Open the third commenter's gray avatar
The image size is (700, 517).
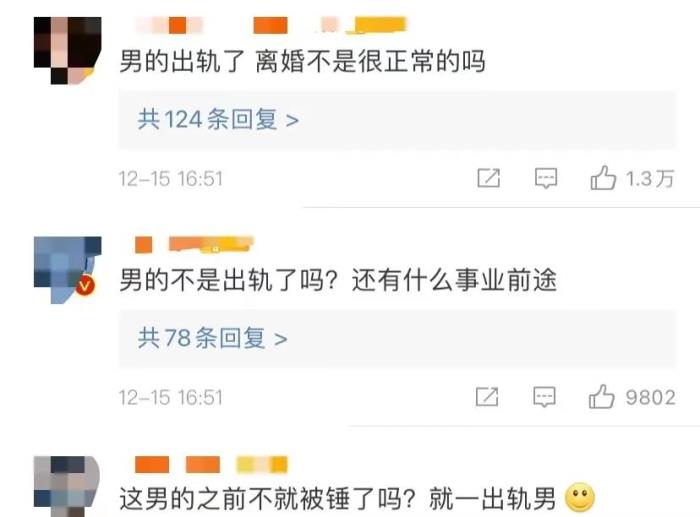[67, 486]
